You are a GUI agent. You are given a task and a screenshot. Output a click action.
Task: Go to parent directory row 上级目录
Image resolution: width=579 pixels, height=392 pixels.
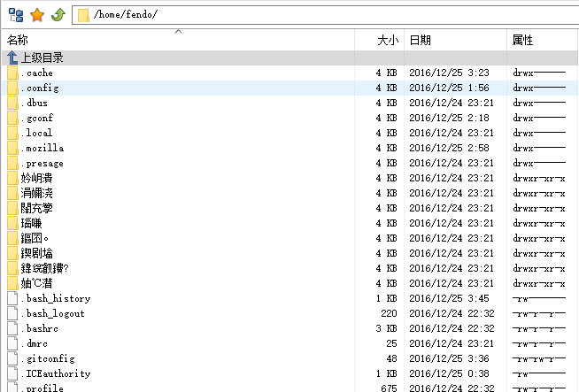(42, 58)
